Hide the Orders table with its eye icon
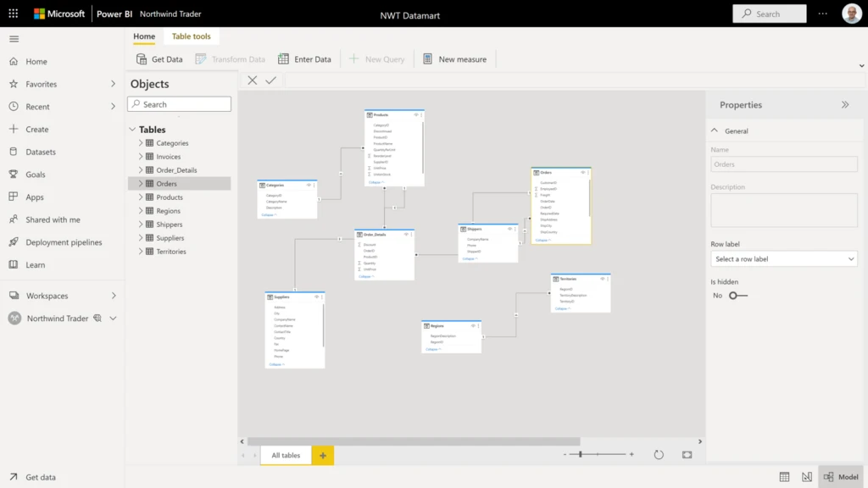This screenshot has width=868, height=488. pyautogui.click(x=583, y=172)
